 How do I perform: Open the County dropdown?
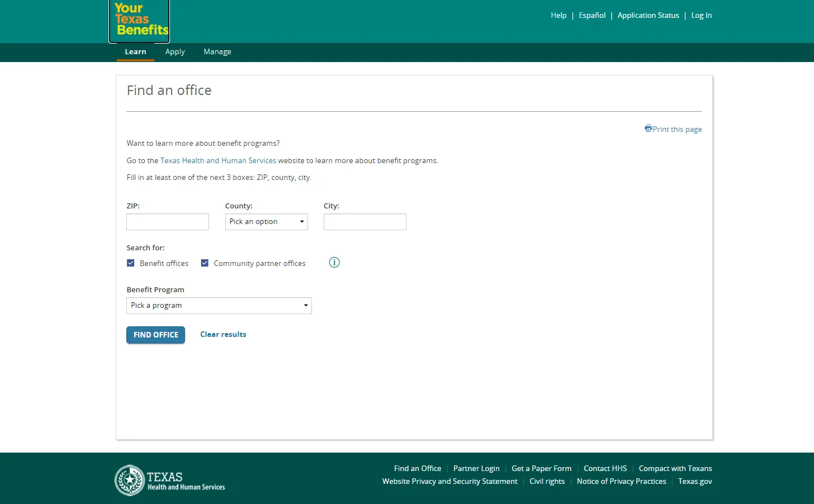[x=267, y=222]
